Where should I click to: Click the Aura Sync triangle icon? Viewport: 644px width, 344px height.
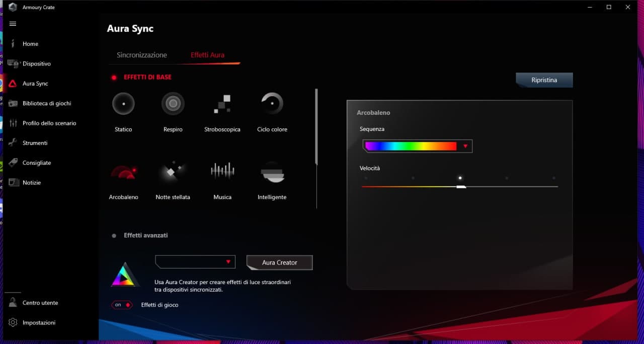[13, 84]
